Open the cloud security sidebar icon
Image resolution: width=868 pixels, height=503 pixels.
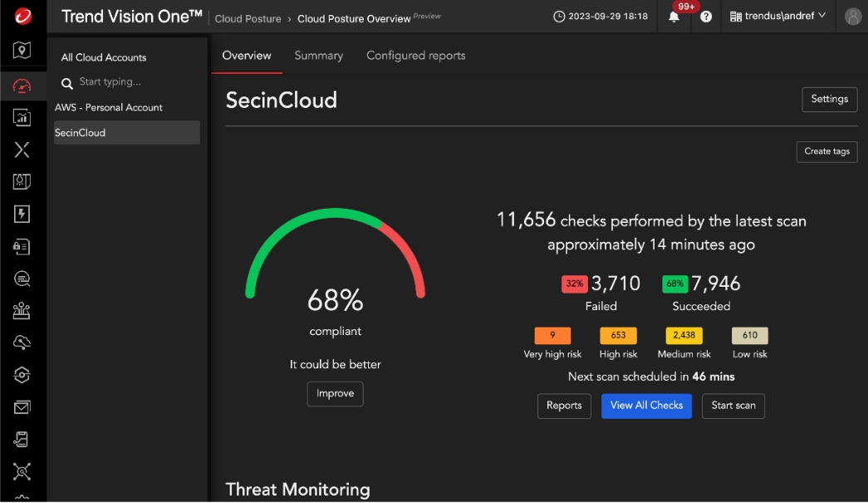point(22,343)
